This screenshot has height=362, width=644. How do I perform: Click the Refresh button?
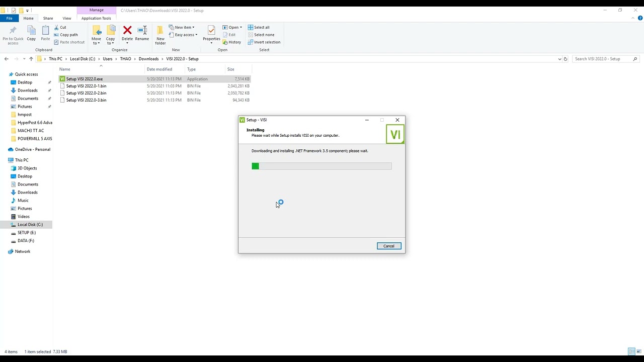click(566, 59)
